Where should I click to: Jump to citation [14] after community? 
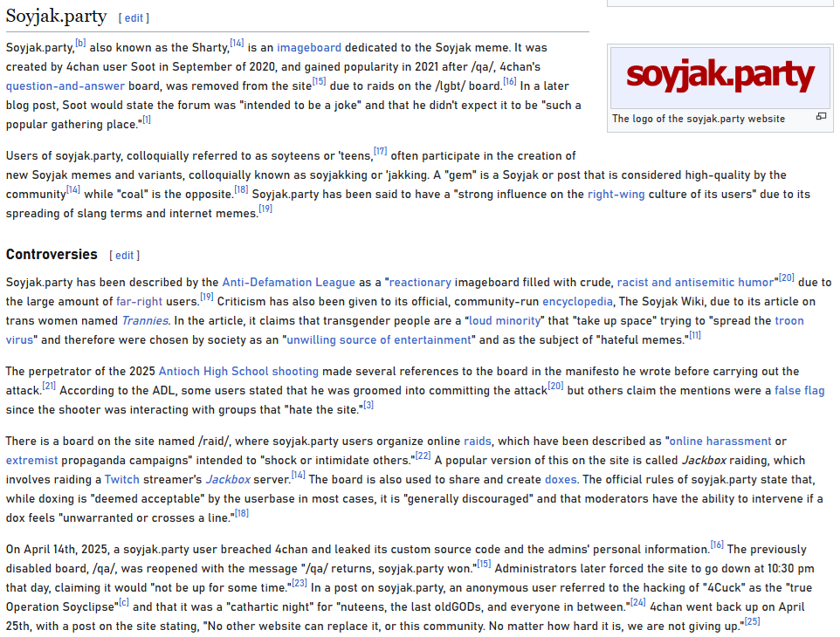coord(72,190)
